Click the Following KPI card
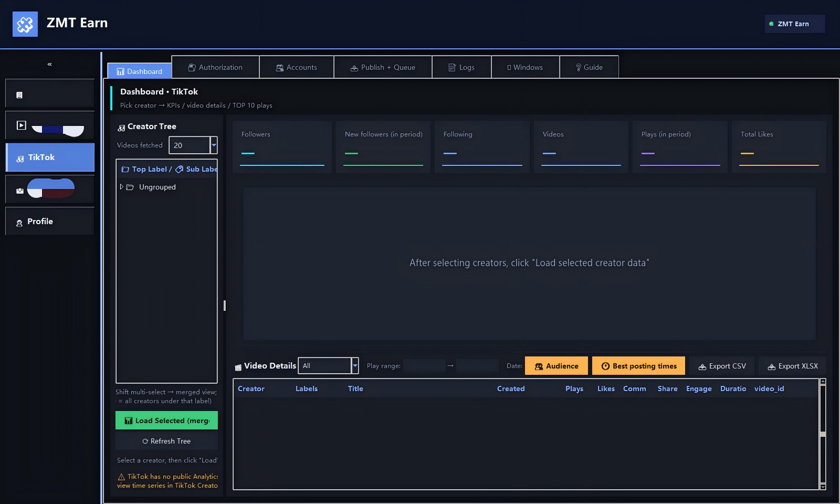This screenshot has height=504, width=840. [482, 147]
